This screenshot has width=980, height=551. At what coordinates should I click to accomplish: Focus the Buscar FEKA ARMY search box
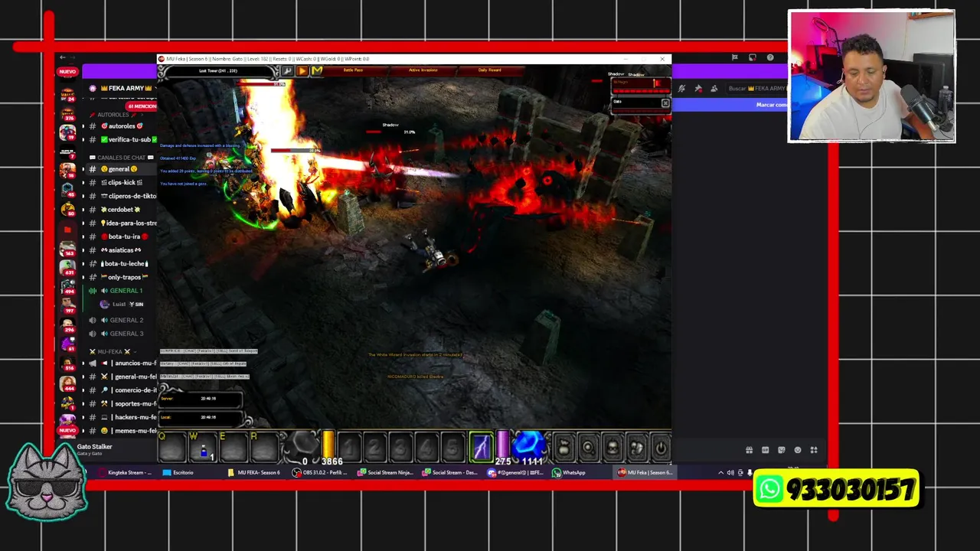coord(757,89)
